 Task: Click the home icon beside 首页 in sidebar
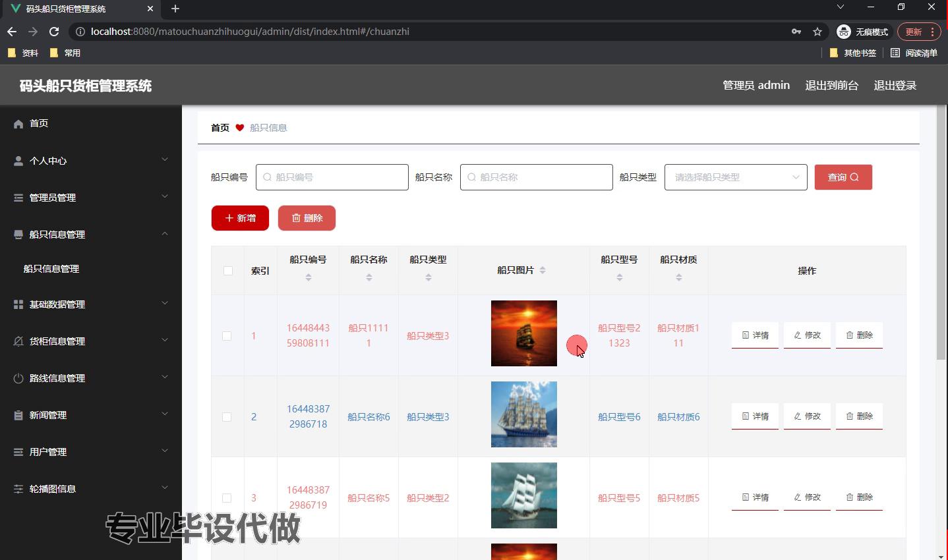pos(18,124)
